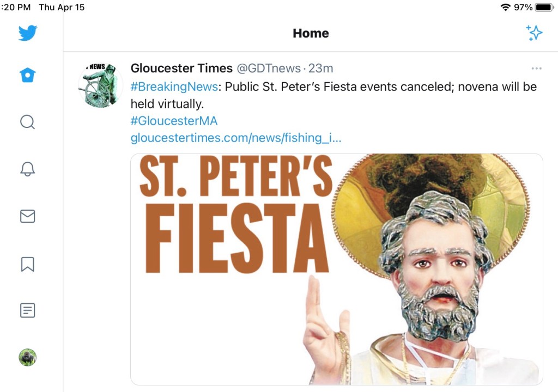Open the St. Peter's Fiesta image
Image resolution: width=558 pixels, height=392 pixels.
[336, 269]
